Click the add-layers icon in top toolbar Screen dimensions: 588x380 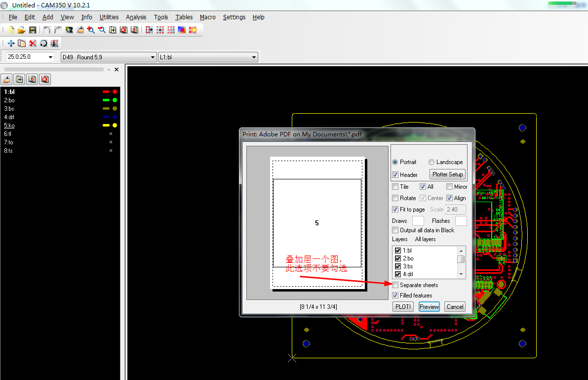113,30
